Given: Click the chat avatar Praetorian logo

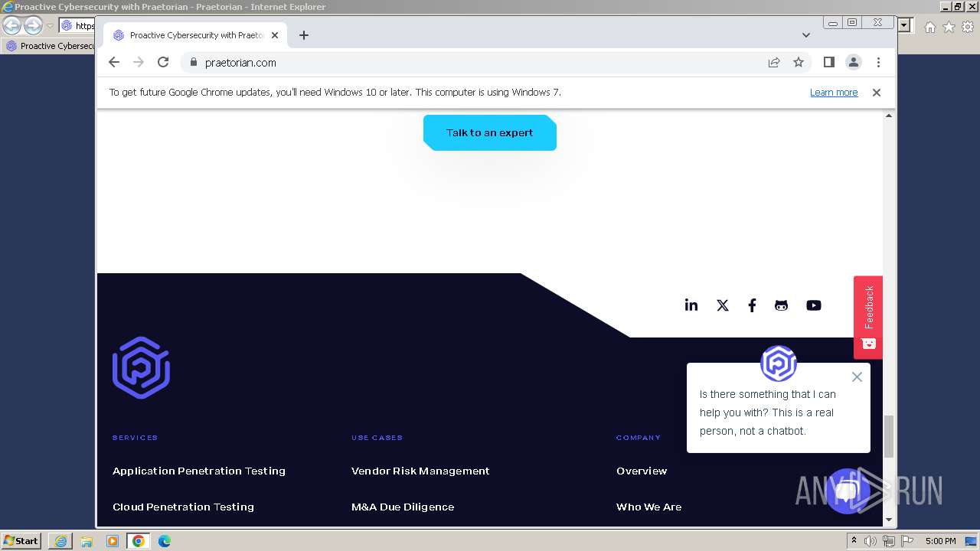Looking at the screenshot, I should click(x=779, y=363).
